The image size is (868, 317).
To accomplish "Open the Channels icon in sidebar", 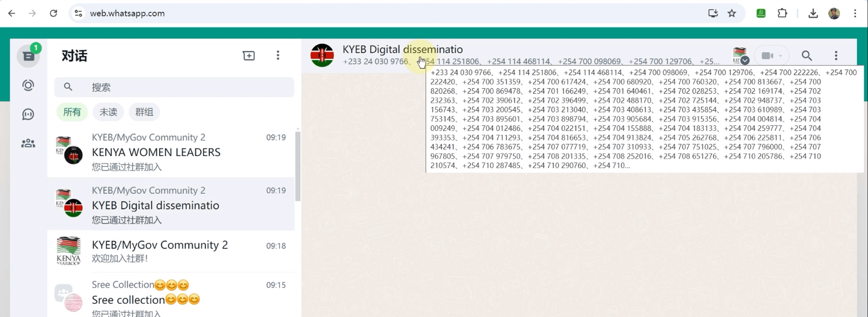I will pyautogui.click(x=28, y=114).
